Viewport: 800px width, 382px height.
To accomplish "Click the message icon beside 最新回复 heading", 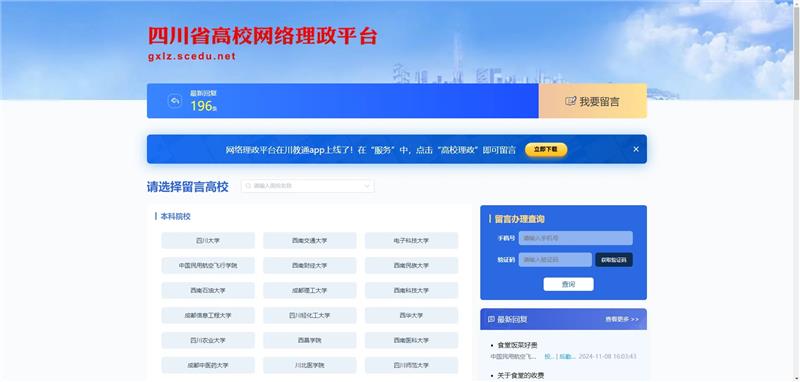I will [x=491, y=319].
